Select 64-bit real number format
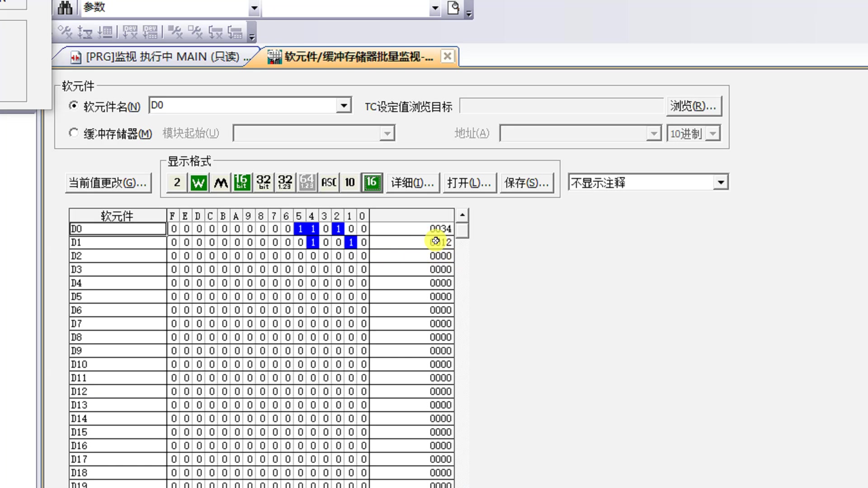Screen dimensions: 868x488 coord(307,183)
